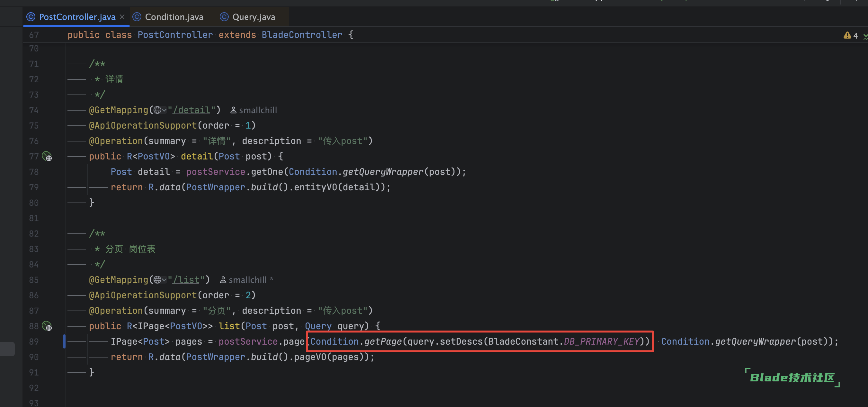Open the globe URL dropdown before "/list"
The height and width of the screenshot is (407, 868).
click(160, 280)
